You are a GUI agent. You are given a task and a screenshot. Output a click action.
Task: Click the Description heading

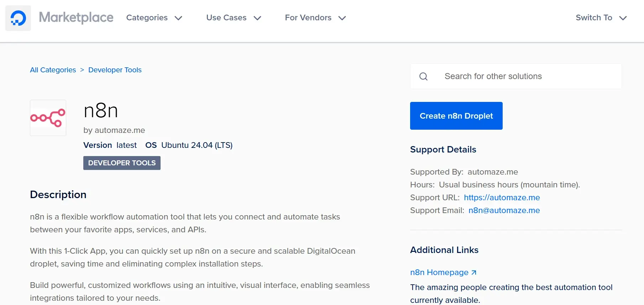click(x=58, y=195)
